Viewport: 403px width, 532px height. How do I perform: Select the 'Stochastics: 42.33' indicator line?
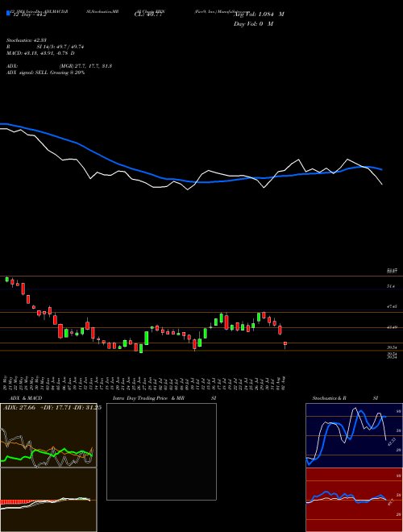click(26, 40)
